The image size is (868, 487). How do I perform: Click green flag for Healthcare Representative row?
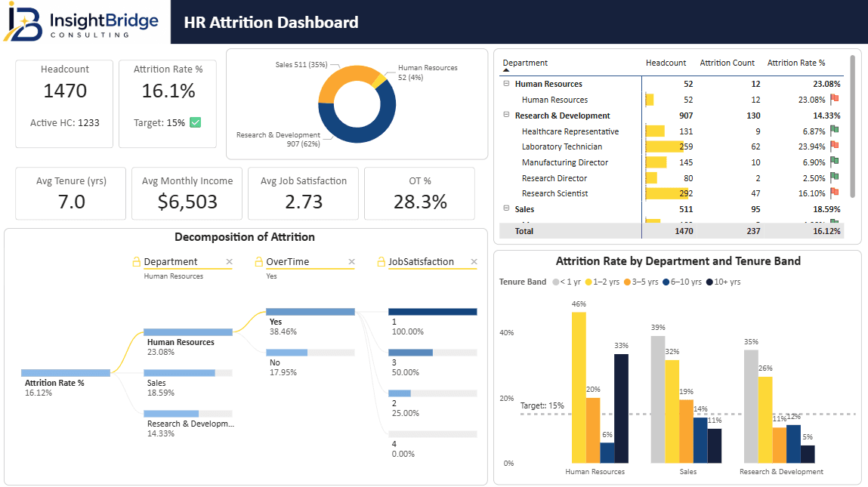pyautogui.click(x=835, y=131)
